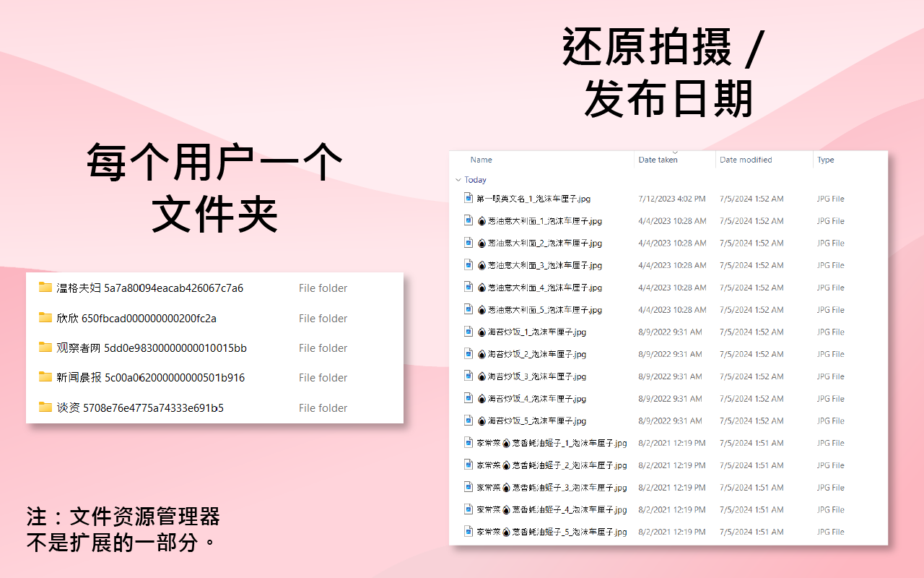Collapse the Today group with its chevron

coord(458,179)
